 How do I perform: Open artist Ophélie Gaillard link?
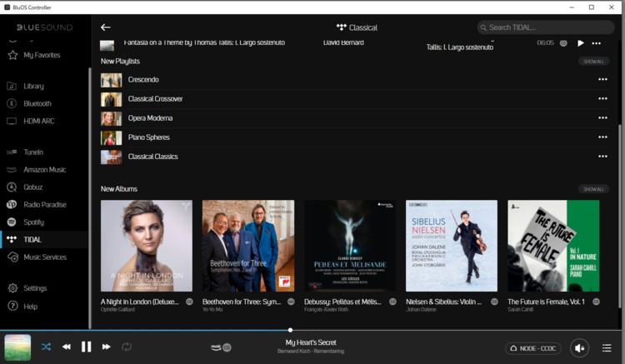coord(117,309)
